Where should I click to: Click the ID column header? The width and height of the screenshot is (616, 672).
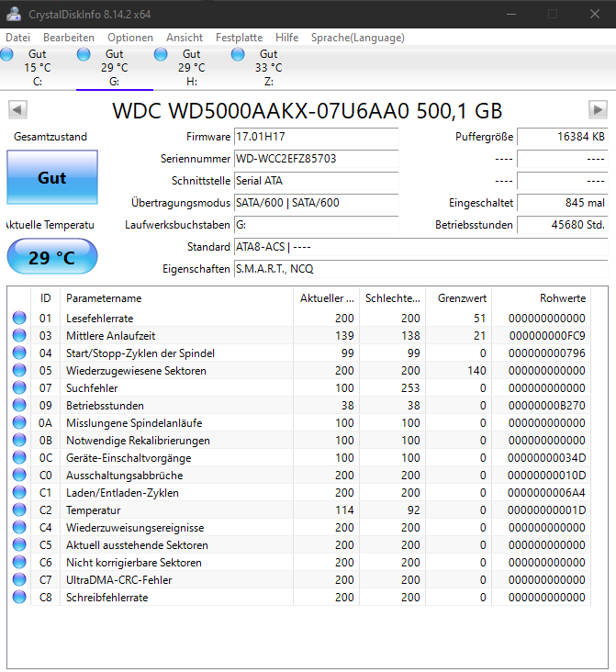[45, 297]
